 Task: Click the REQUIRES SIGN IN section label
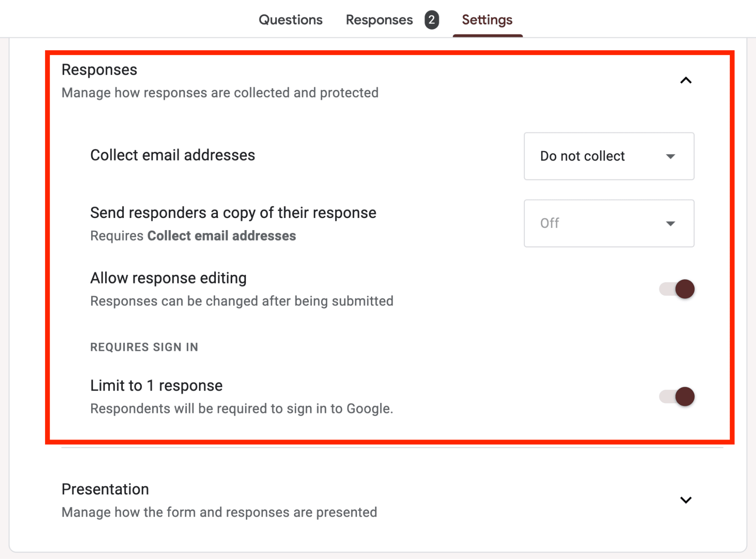(x=144, y=346)
